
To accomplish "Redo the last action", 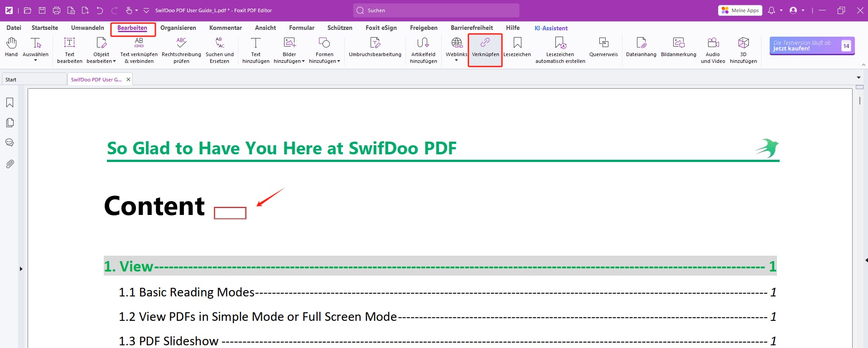I will 114,10.
